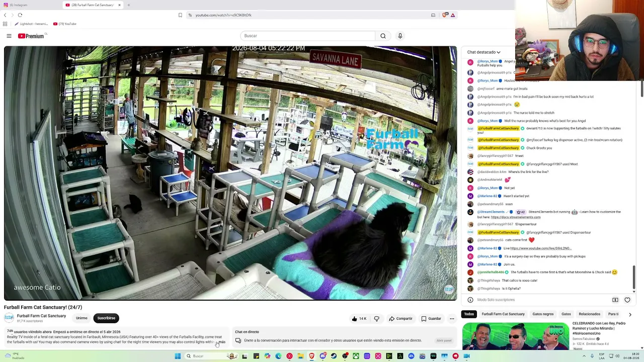Open the Brave Rewards triangle icon
644x362 pixels.
coord(453,15)
